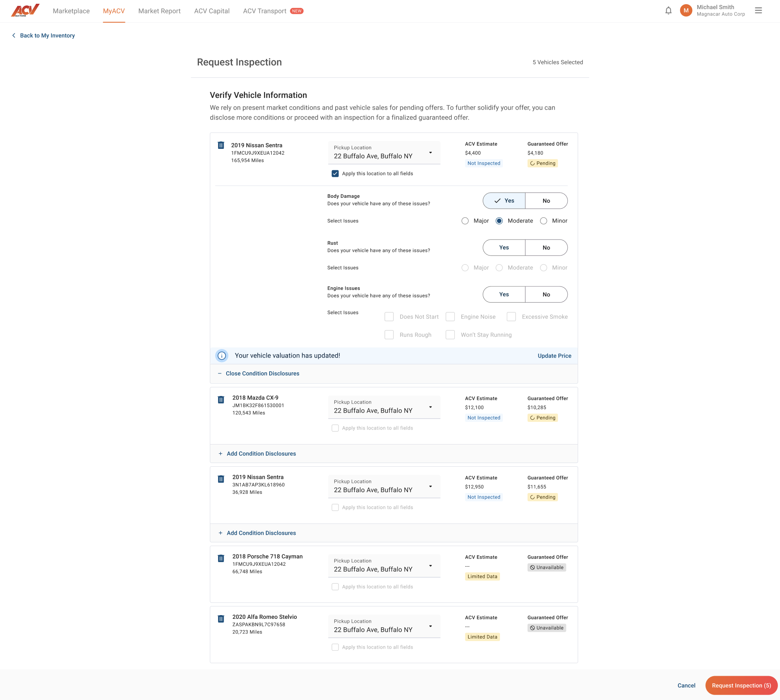Screen dimensions: 780x700
Task: Select the Major body damage radio button
Action: pyautogui.click(x=465, y=221)
